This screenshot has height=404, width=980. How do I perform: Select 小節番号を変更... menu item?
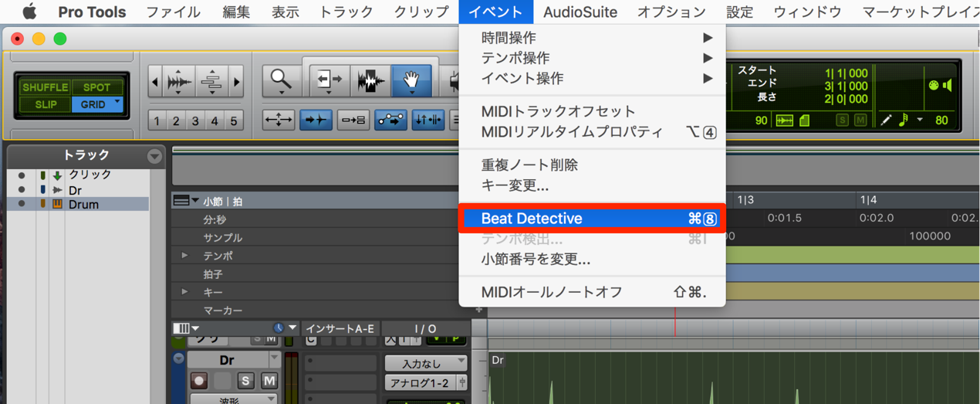593,260
